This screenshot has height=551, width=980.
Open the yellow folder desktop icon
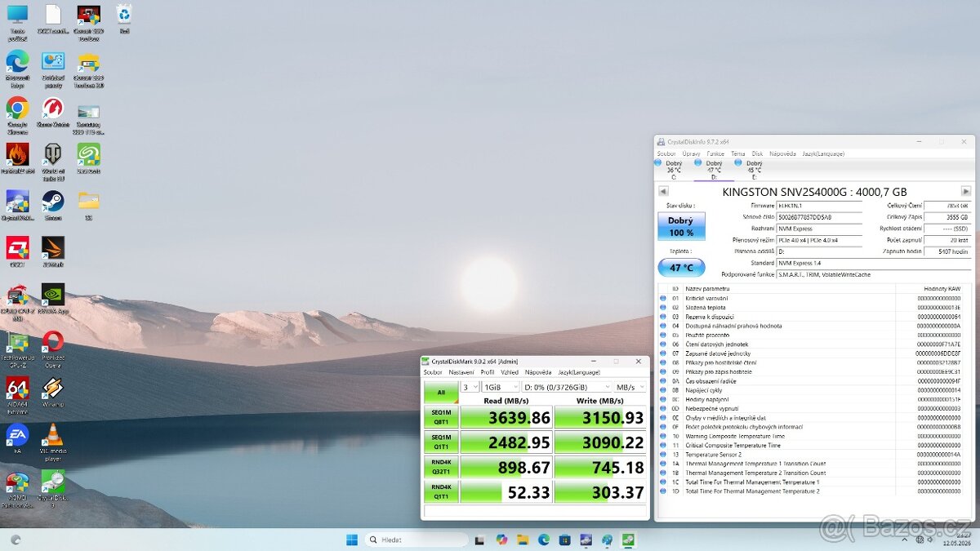pyautogui.click(x=88, y=205)
